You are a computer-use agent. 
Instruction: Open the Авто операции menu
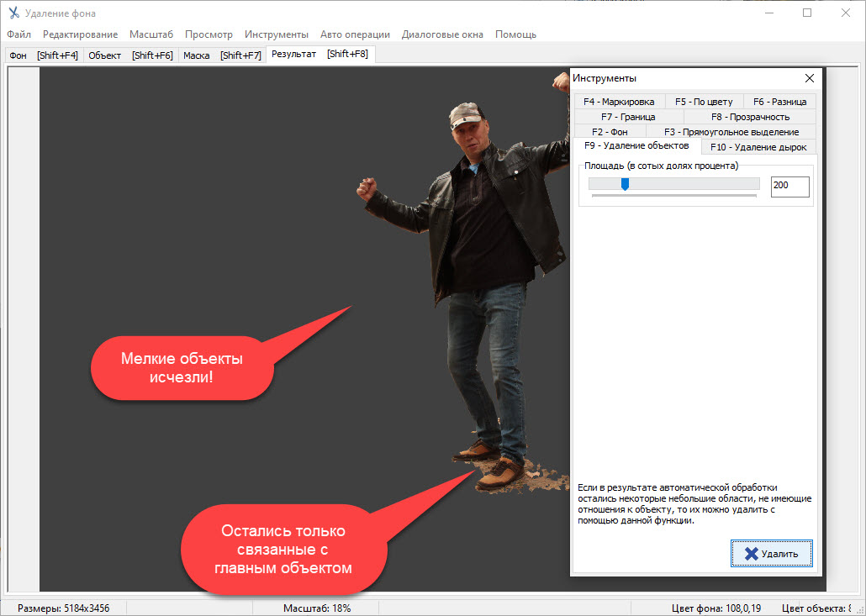pyautogui.click(x=355, y=34)
